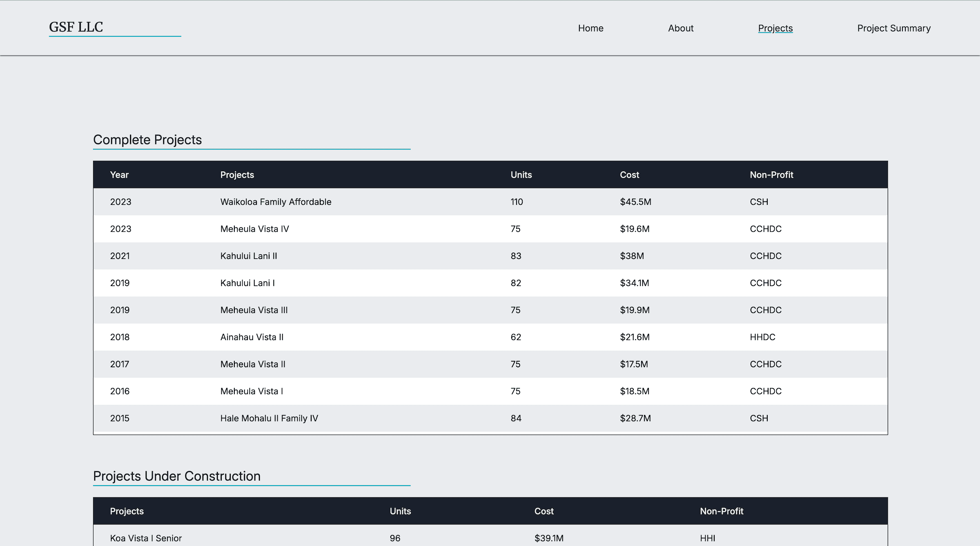980x546 pixels.
Task: Click the $19.6M cost cell
Action: coord(635,229)
